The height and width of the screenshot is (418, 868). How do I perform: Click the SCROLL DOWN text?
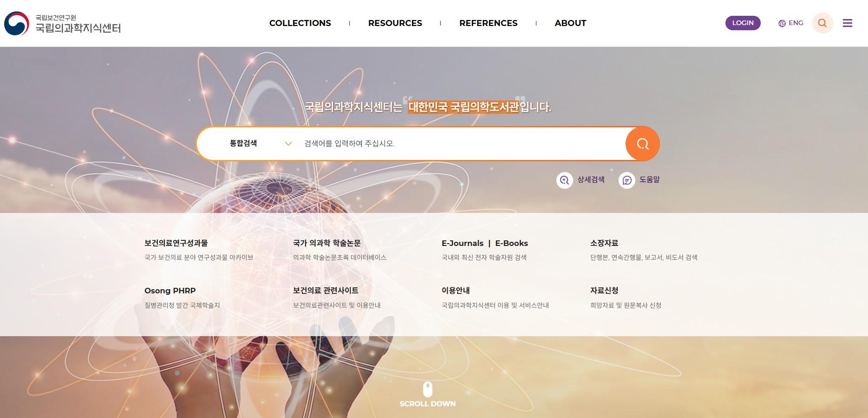click(428, 404)
